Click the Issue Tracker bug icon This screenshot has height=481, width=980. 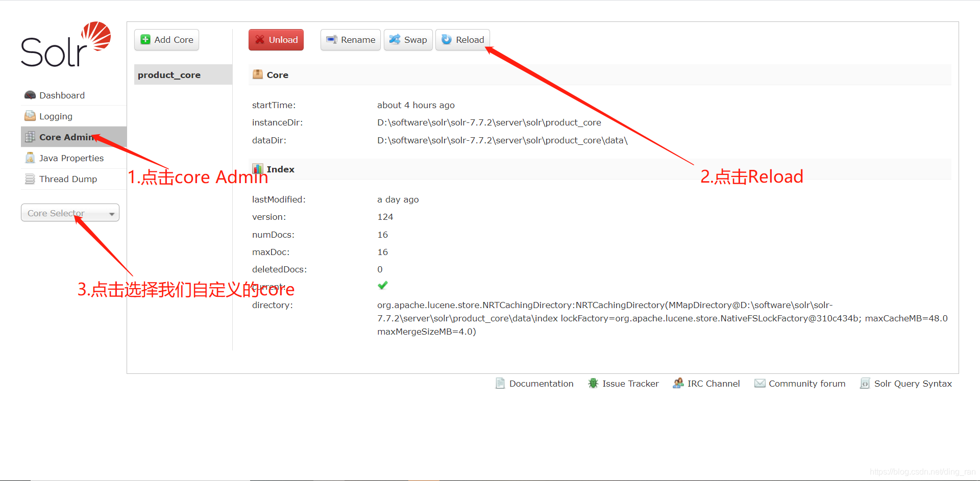tap(593, 383)
